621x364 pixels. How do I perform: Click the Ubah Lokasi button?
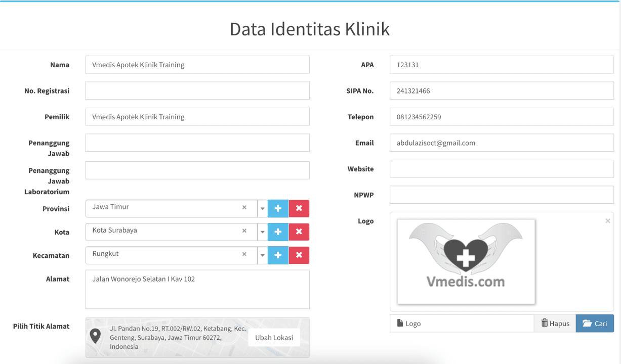click(x=274, y=337)
